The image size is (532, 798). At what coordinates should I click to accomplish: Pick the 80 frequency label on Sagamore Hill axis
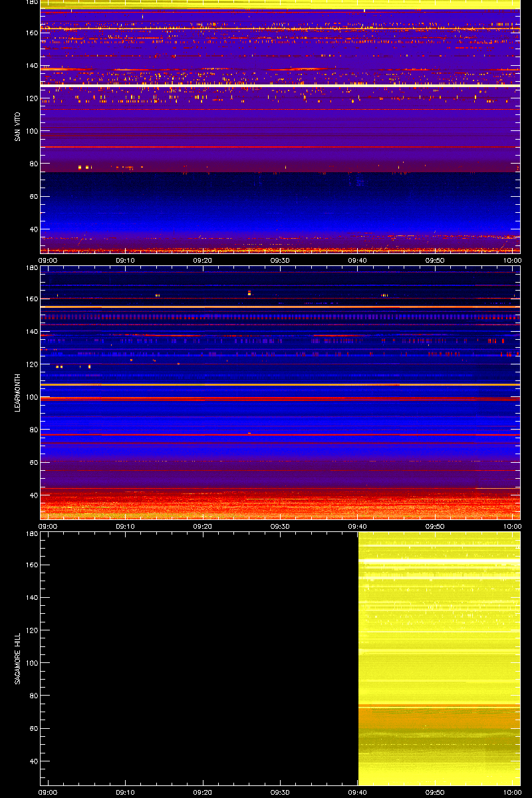[33, 696]
